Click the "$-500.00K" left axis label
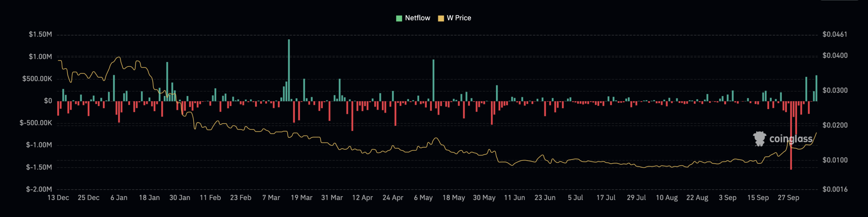This screenshot has height=217, width=868. point(36,123)
